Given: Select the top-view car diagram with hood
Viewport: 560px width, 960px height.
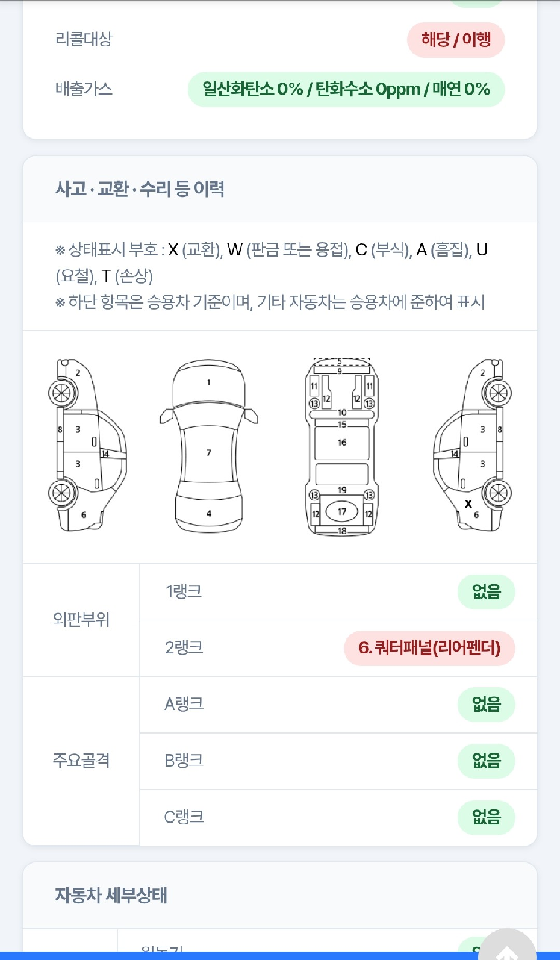Looking at the screenshot, I should tap(209, 446).
